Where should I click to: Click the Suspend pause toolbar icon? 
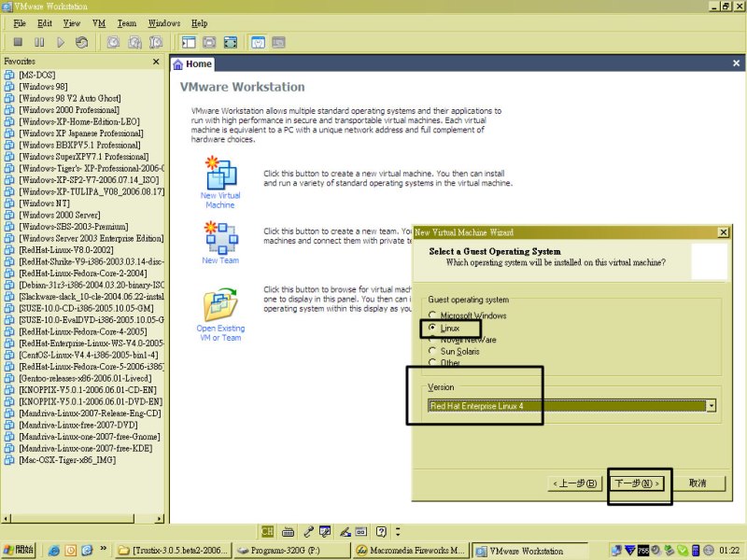(39, 42)
